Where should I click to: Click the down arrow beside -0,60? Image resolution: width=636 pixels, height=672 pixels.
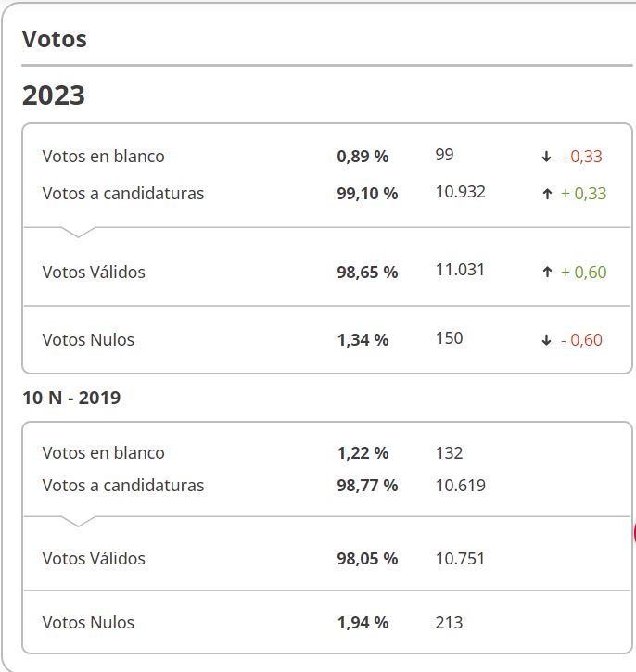pyautogui.click(x=547, y=340)
